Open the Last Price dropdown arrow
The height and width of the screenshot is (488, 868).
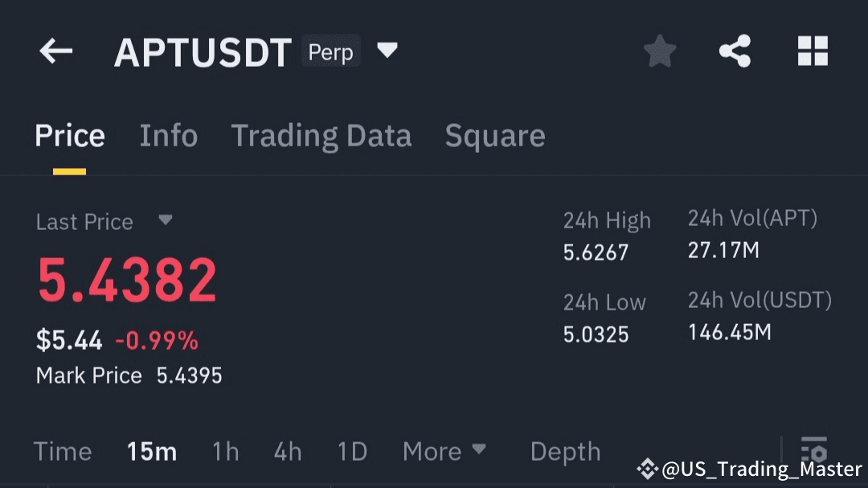point(165,220)
